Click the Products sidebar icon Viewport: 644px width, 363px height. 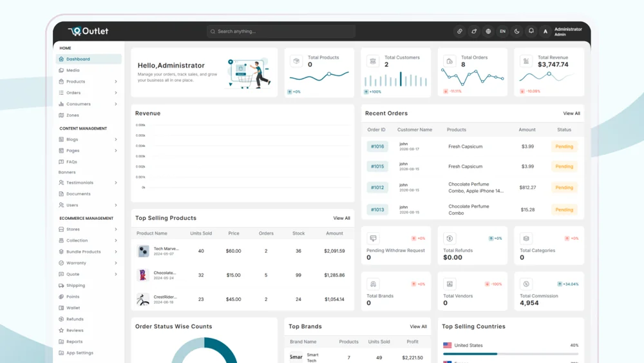click(61, 81)
